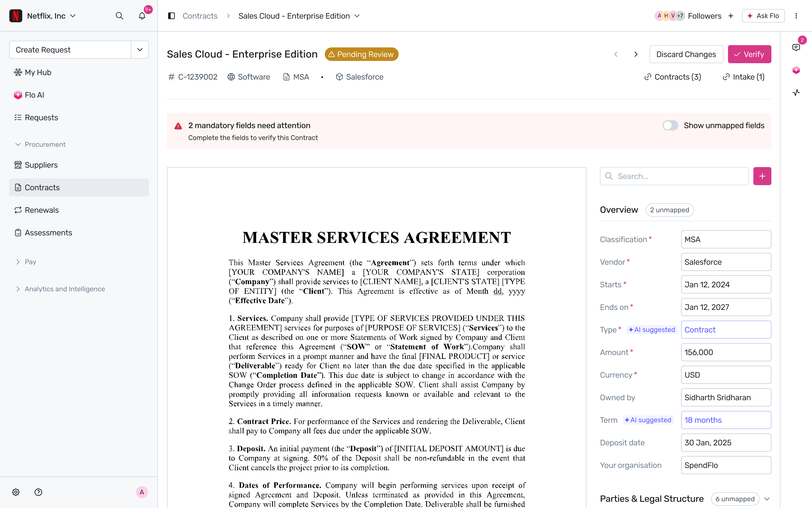Edit the Ends on date field

[726, 307]
